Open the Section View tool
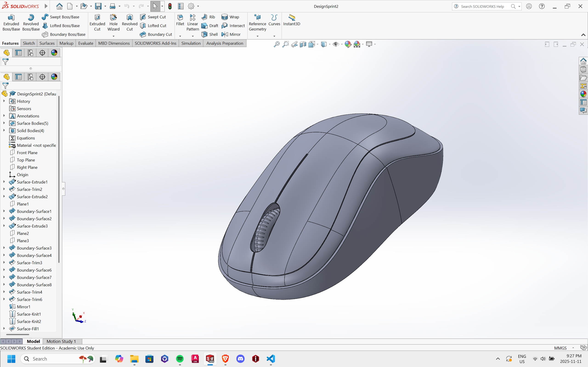 pyautogui.click(x=303, y=44)
